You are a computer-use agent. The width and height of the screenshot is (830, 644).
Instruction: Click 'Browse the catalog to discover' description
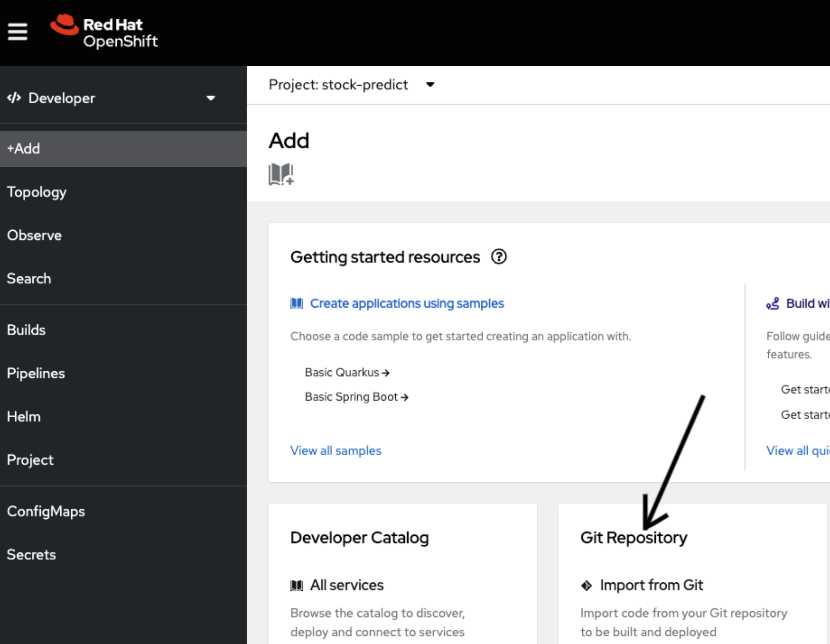click(377, 622)
